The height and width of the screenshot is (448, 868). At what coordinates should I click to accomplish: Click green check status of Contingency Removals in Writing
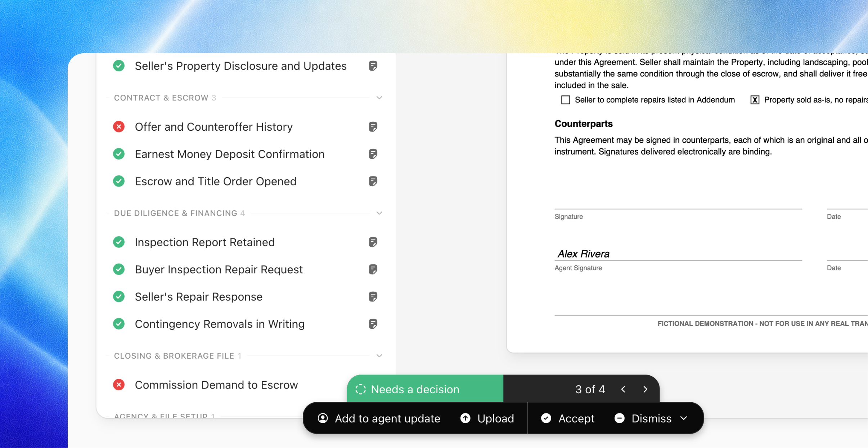pos(119,324)
